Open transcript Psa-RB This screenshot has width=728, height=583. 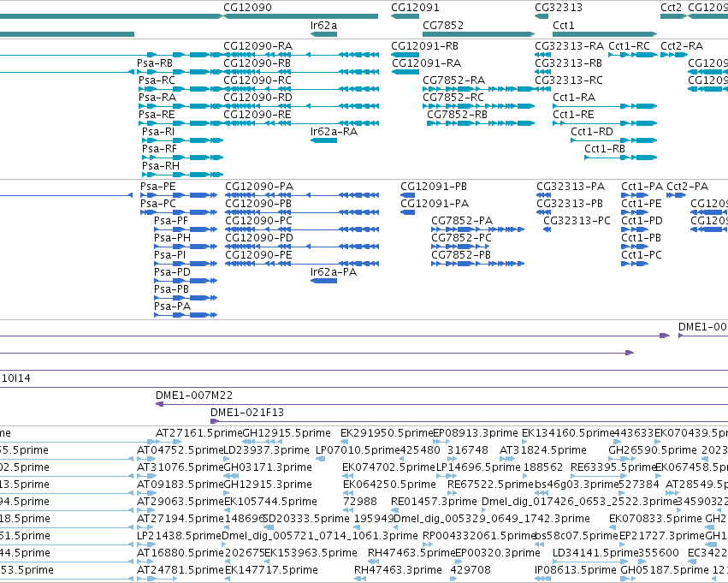click(x=155, y=63)
